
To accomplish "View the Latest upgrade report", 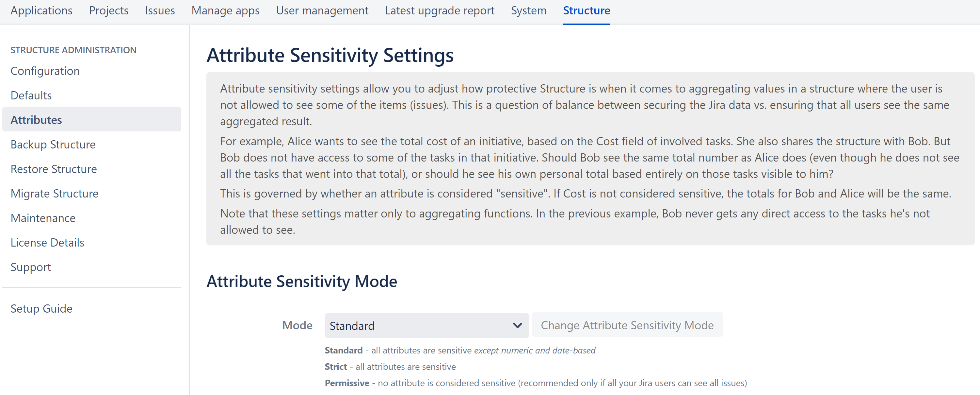I will (x=440, y=11).
